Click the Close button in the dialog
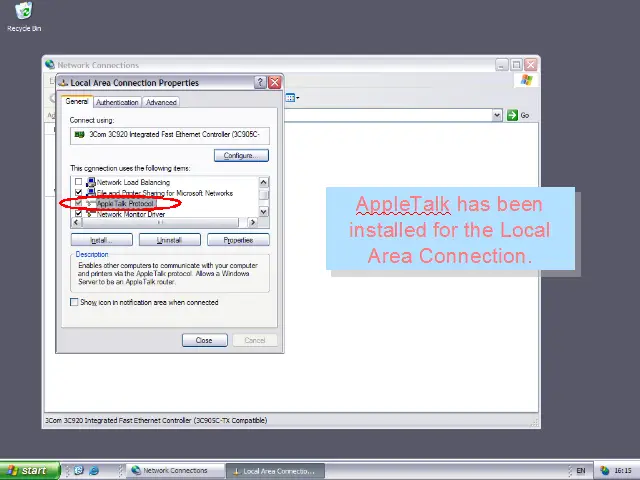Viewport: 640px width, 480px height. coord(204,340)
